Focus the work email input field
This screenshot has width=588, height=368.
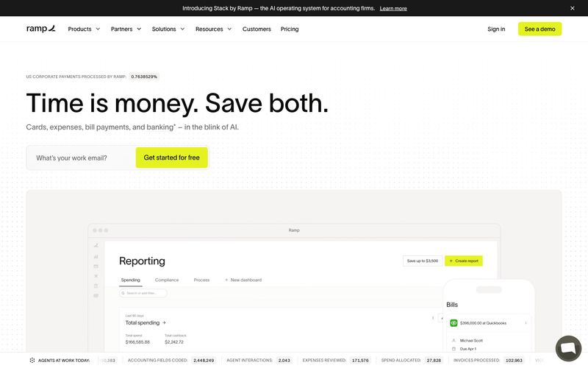(82, 158)
